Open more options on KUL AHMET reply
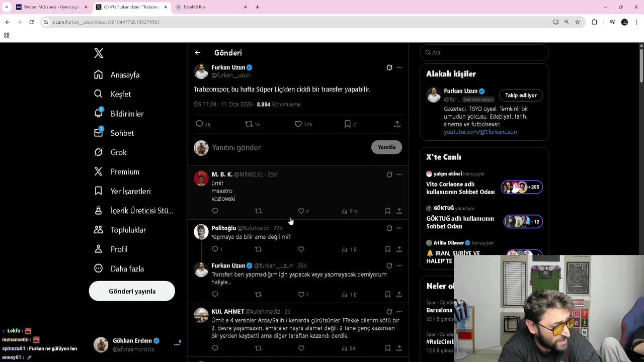Screen dimensions: 644x362 399,312
